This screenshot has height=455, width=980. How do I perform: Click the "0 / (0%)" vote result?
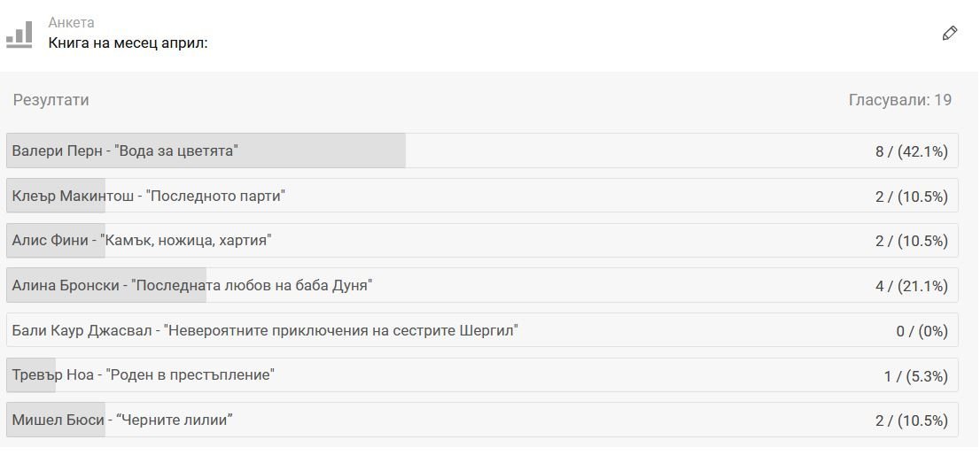[x=922, y=331]
